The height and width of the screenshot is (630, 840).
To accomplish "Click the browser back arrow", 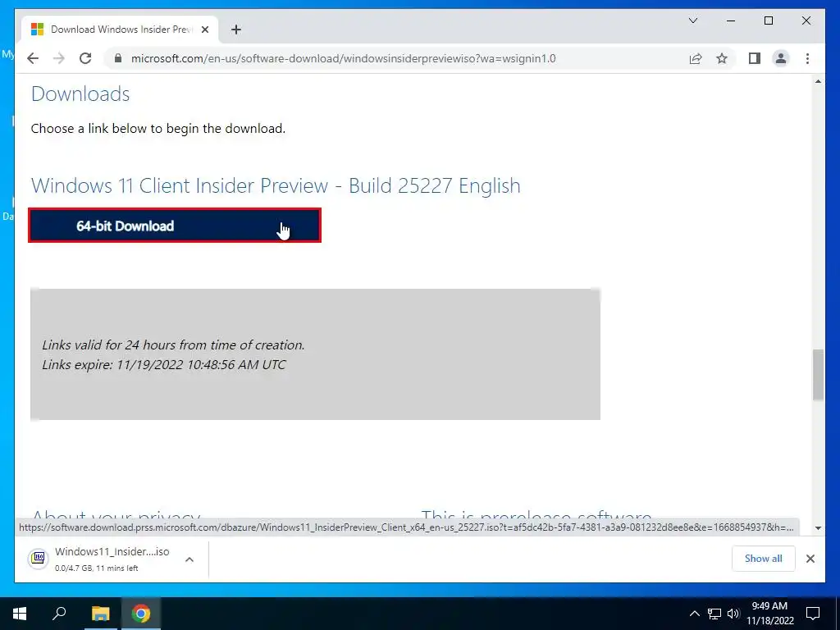I will click(33, 58).
